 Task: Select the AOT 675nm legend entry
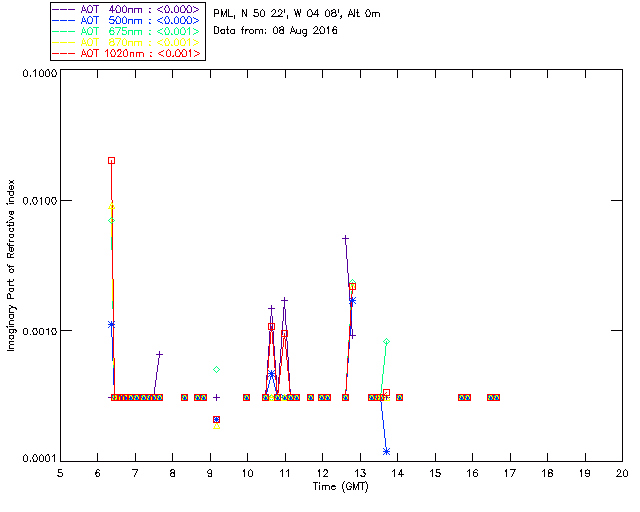pos(127,31)
